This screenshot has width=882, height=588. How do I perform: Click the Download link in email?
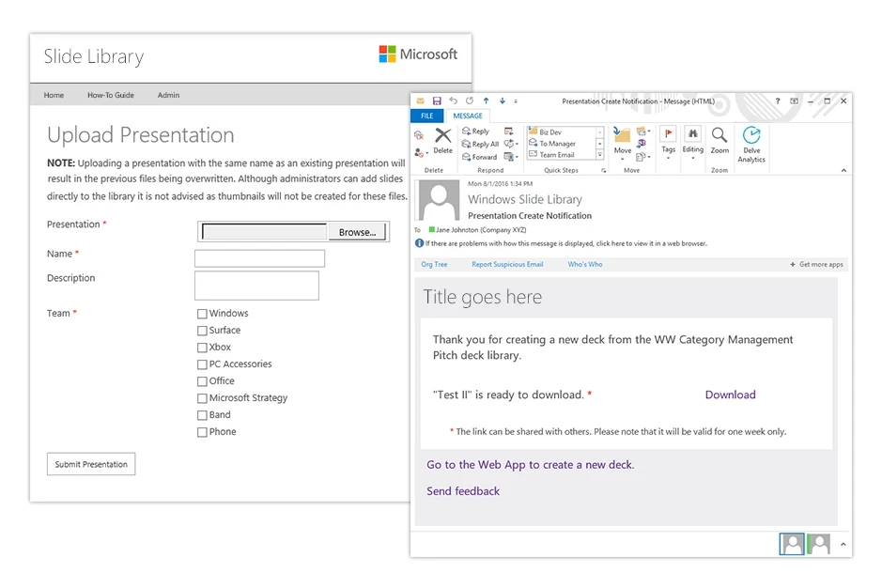click(730, 395)
